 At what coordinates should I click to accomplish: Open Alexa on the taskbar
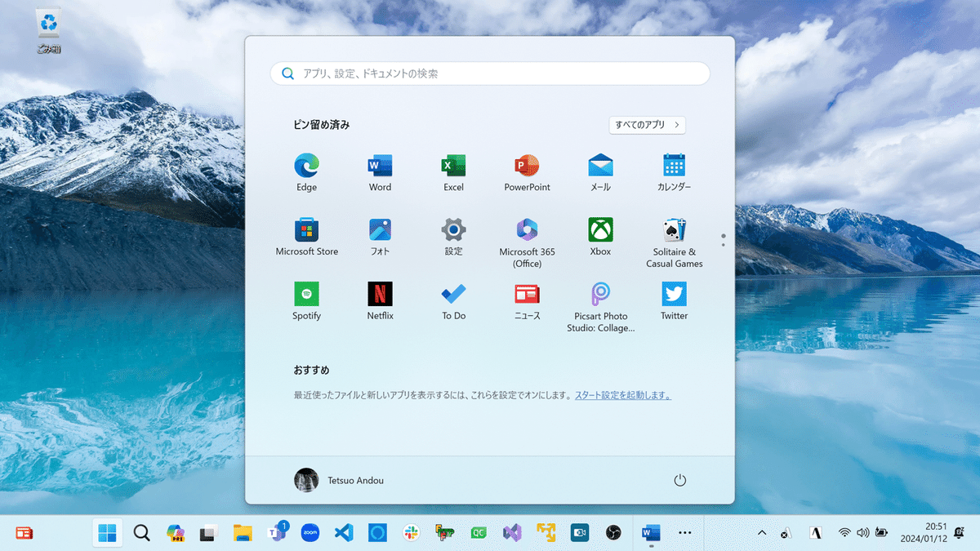[377, 533]
